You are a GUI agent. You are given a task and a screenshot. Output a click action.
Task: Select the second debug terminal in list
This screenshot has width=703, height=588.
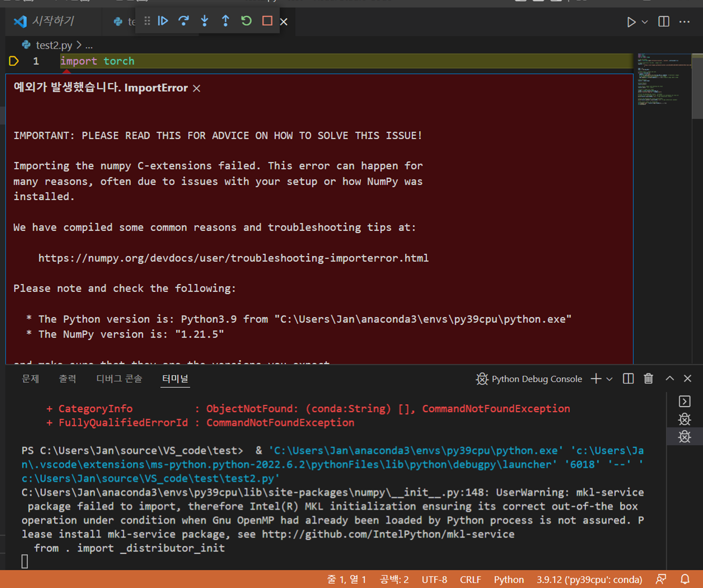[x=685, y=437]
